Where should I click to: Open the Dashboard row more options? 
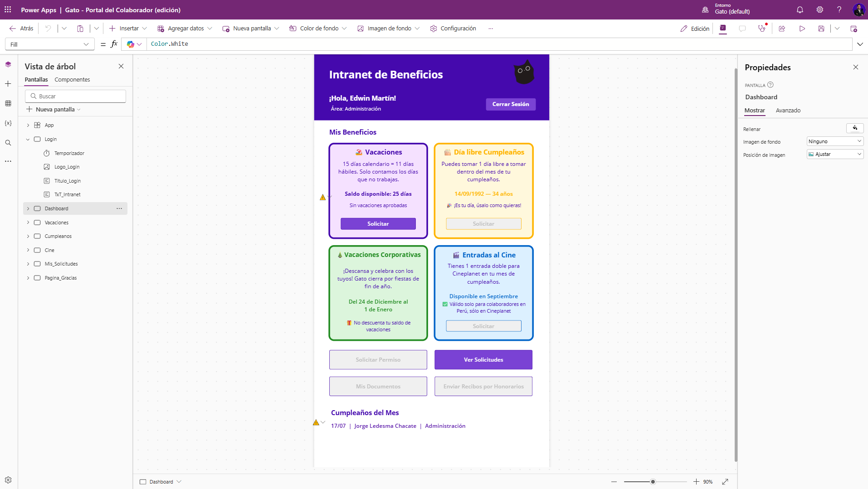119,208
